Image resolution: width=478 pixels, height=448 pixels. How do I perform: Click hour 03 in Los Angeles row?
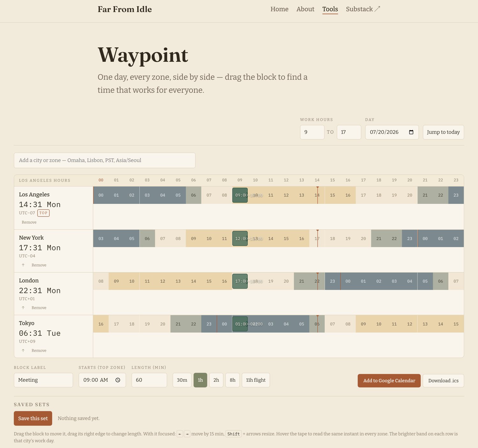point(147,195)
